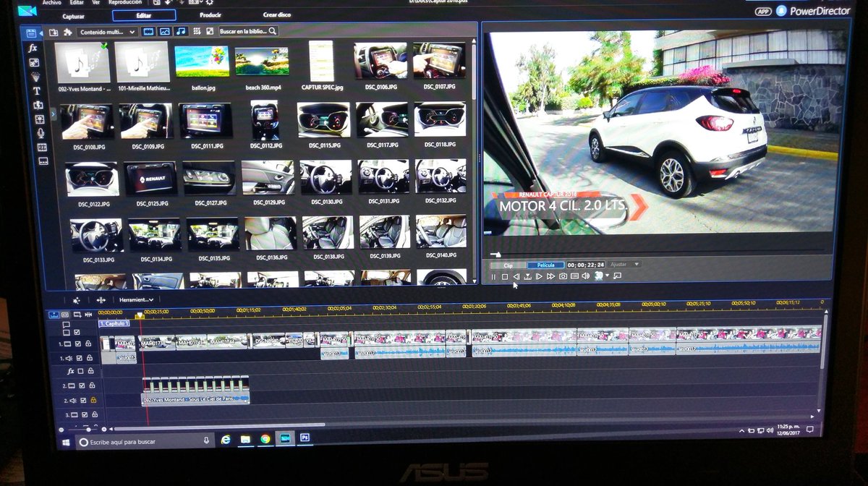
Task: Toggle the image files filter in the library
Action: pyautogui.click(x=164, y=31)
